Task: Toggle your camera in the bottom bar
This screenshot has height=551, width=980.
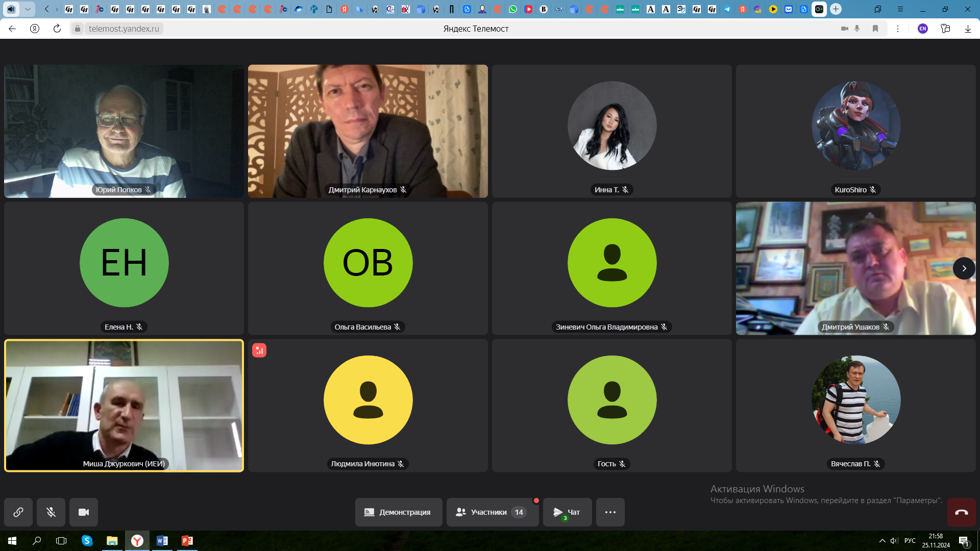Action: click(84, 512)
